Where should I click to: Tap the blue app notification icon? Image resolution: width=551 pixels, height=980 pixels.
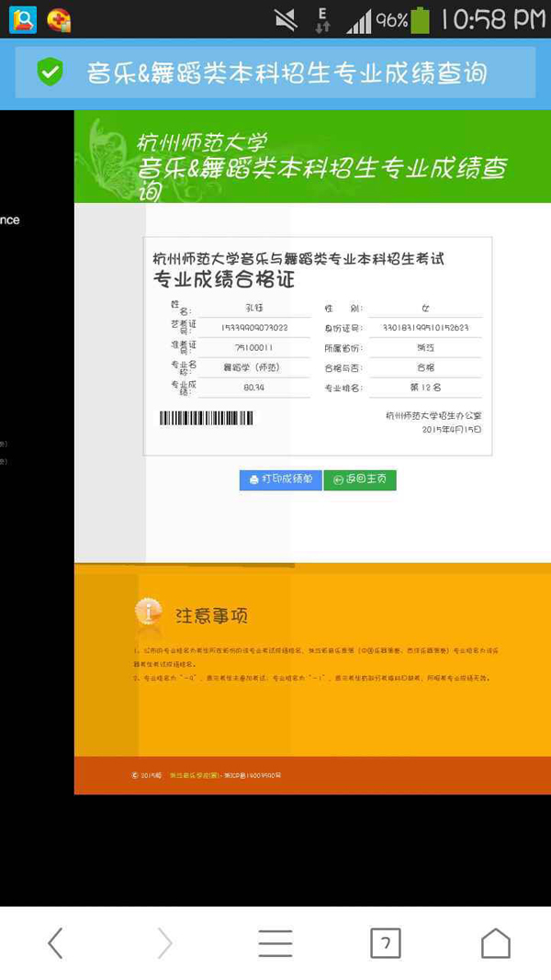[x=22, y=20]
